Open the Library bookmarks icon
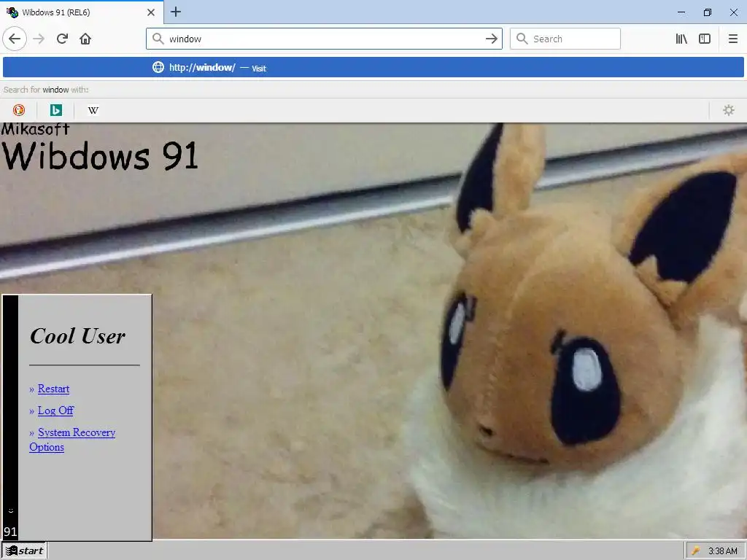 (681, 39)
